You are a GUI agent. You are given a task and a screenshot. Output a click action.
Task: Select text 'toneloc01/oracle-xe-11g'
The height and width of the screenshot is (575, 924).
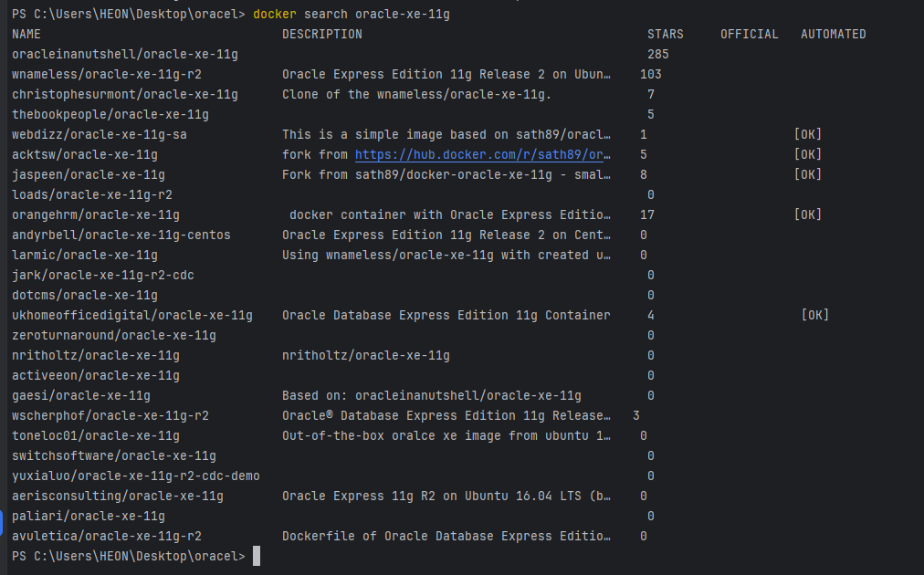point(96,435)
